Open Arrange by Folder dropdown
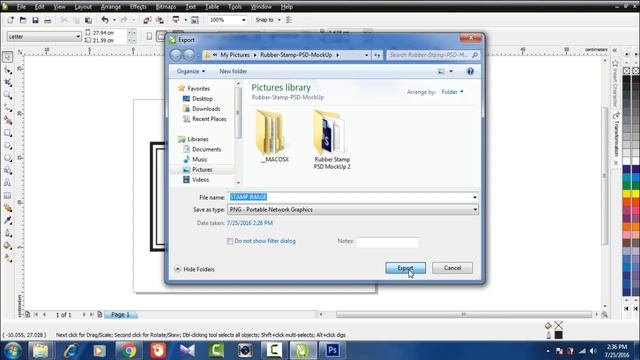 click(x=452, y=92)
